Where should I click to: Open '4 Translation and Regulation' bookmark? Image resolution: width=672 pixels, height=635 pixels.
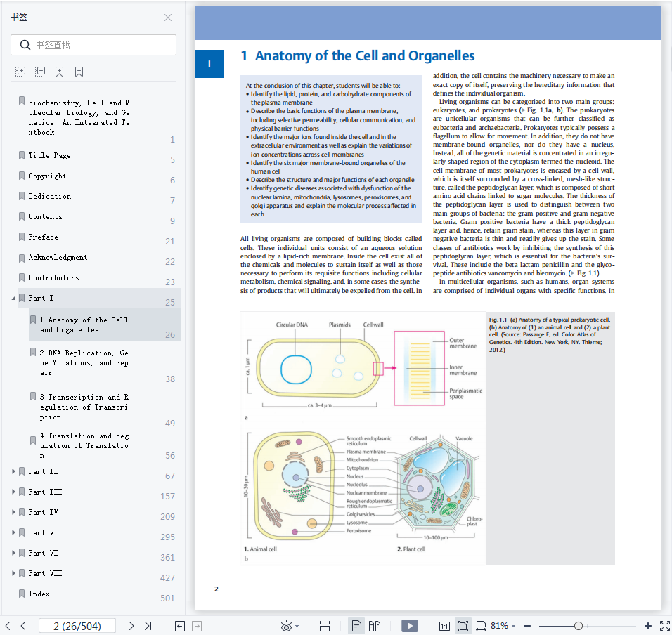[x=84, y=445]
